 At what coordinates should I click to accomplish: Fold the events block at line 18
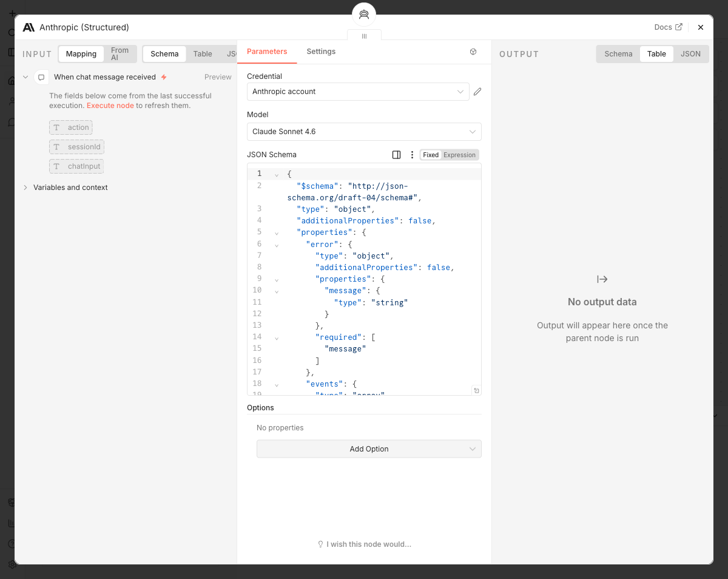point(277,384)
